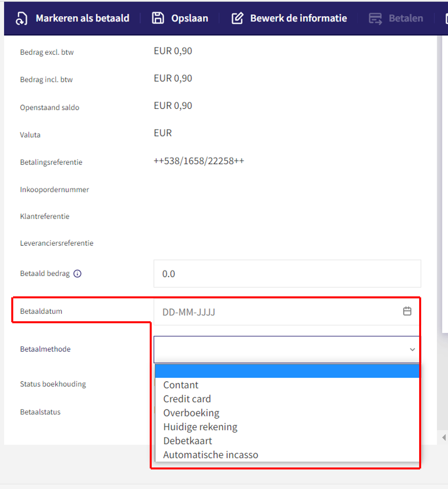Open the calendar icon in Betaaldatum

(x=407, y=311)
